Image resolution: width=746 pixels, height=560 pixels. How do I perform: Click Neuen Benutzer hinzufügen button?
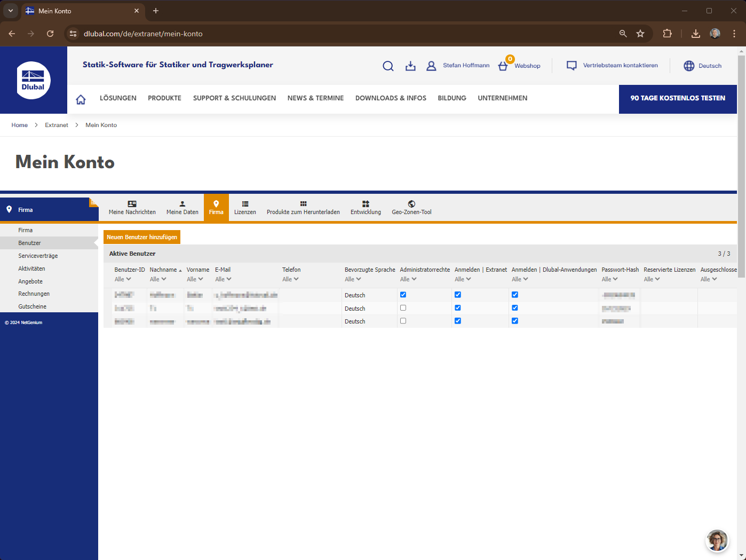(x=142, y=237)
